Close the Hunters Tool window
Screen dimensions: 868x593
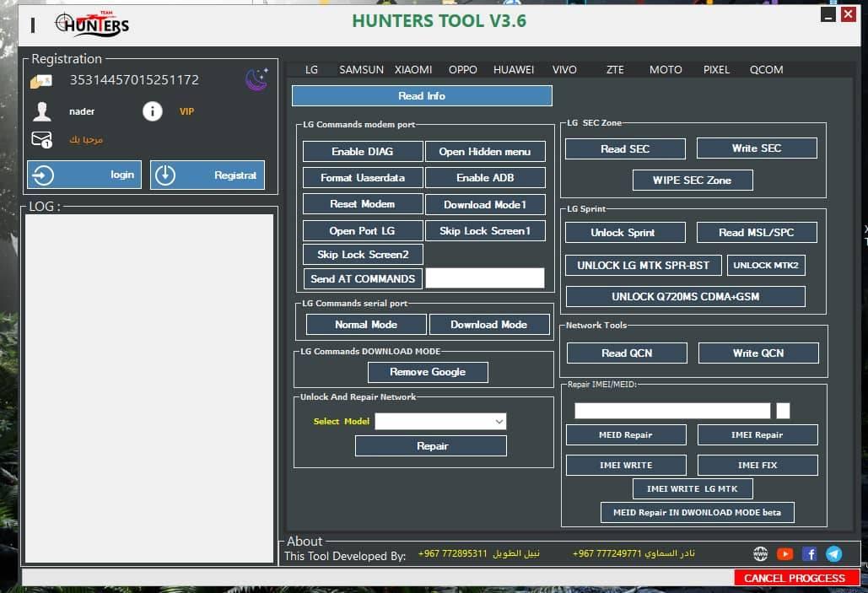(848, 14)
